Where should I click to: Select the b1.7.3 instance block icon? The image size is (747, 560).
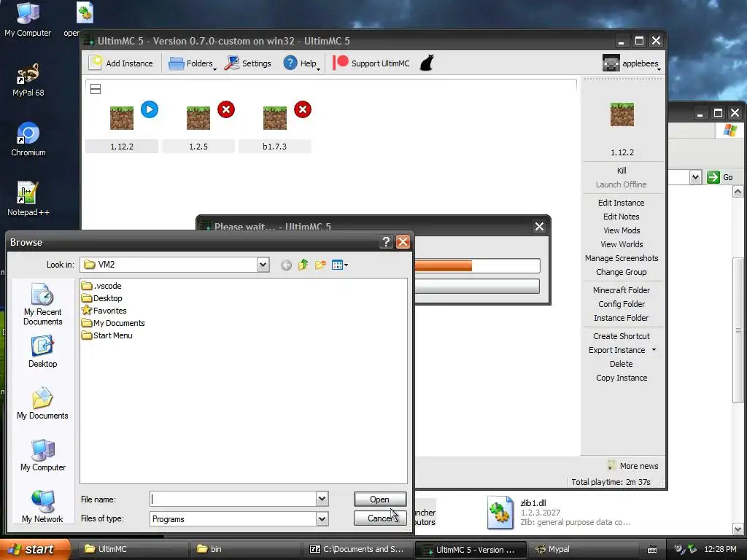275,117
